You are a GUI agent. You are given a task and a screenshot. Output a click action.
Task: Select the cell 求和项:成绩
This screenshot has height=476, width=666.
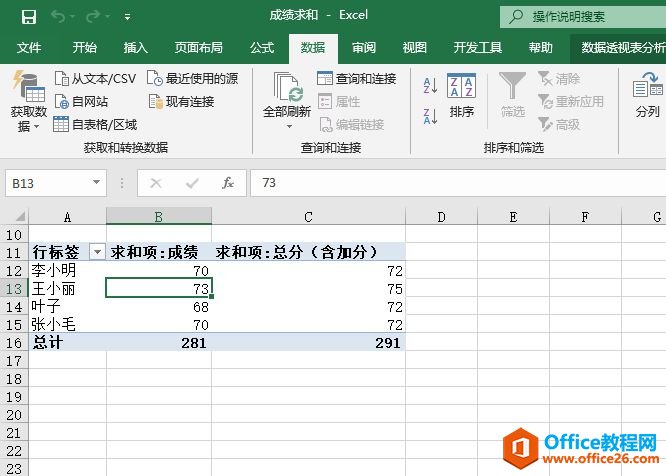coord(159,252)
